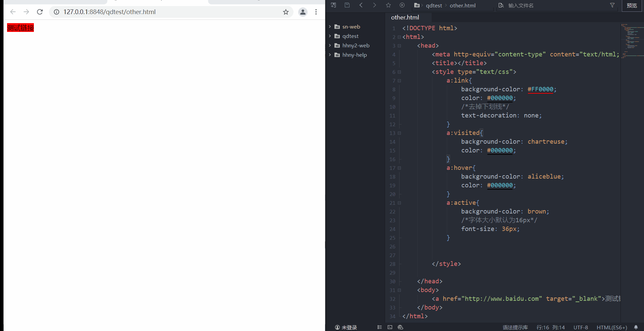Click the browser address bar URL
644x331 pixels.
click(x=109, y=12)
